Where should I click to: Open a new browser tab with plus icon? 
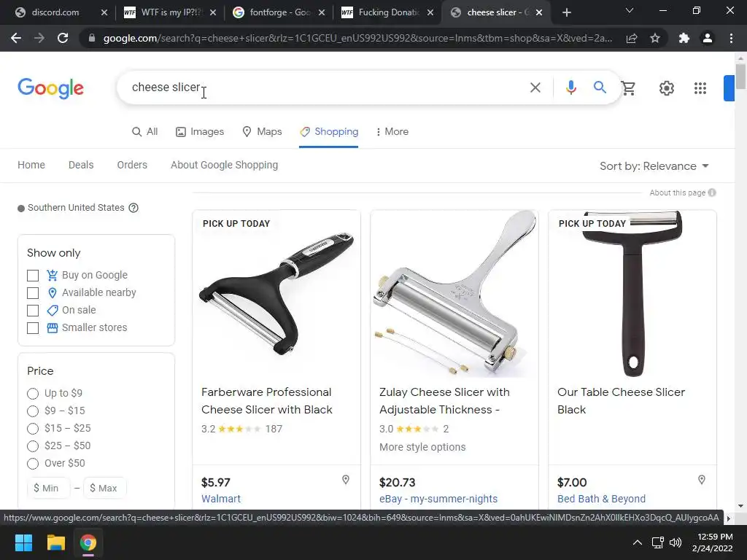(566, 13)
